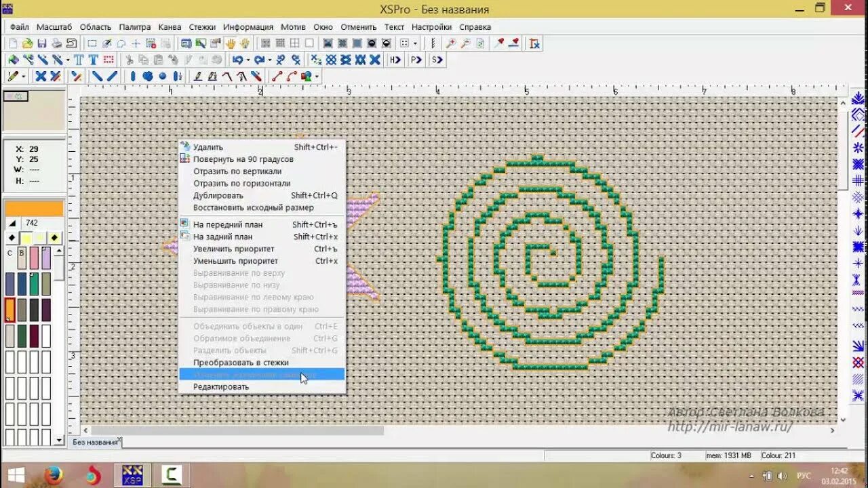Viewport: 868px width, 488px height.
Task: Click the large orange current color box
Action: click(34, 208)
